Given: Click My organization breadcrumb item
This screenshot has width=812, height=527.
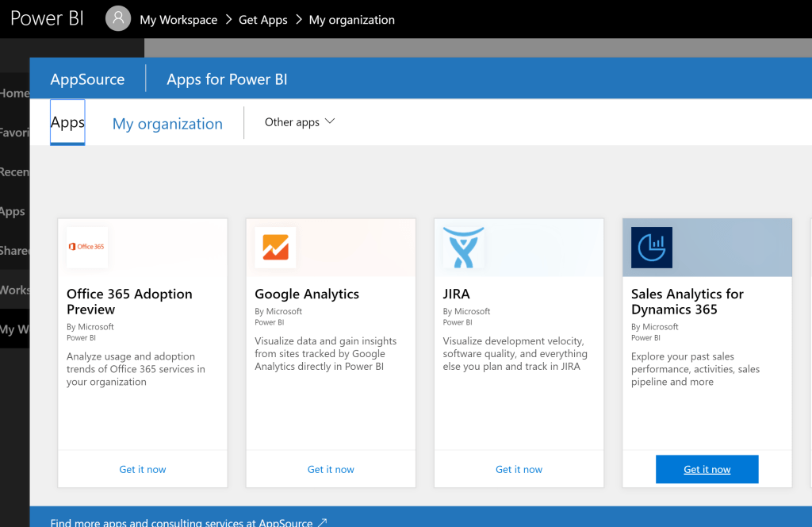Looking at the screenshot, I should coord(351,20).
